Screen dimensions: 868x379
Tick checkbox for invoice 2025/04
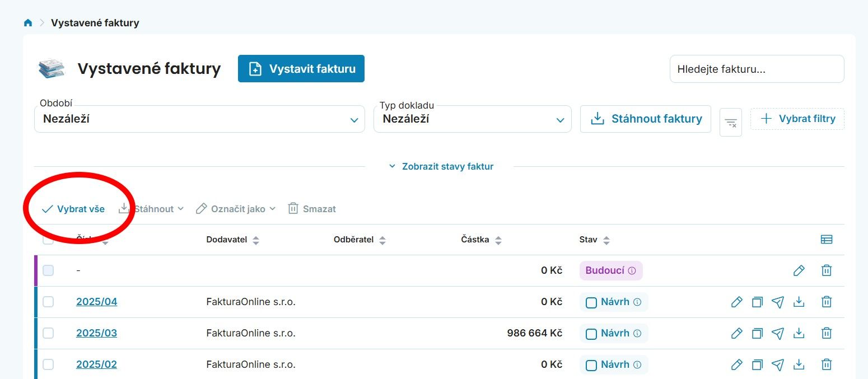(48, 302)
